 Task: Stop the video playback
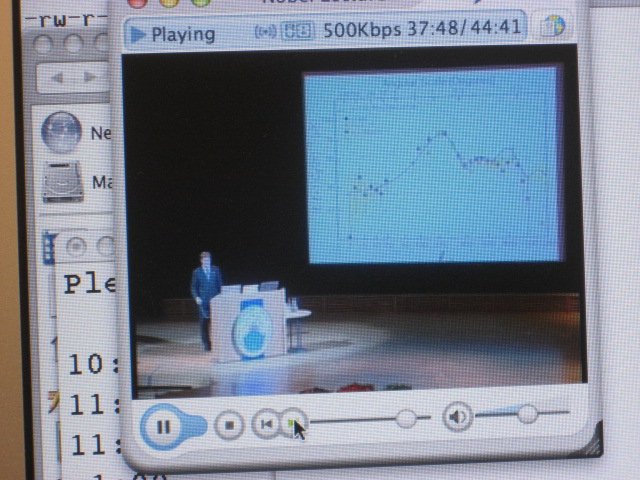[x=230, y=425]
